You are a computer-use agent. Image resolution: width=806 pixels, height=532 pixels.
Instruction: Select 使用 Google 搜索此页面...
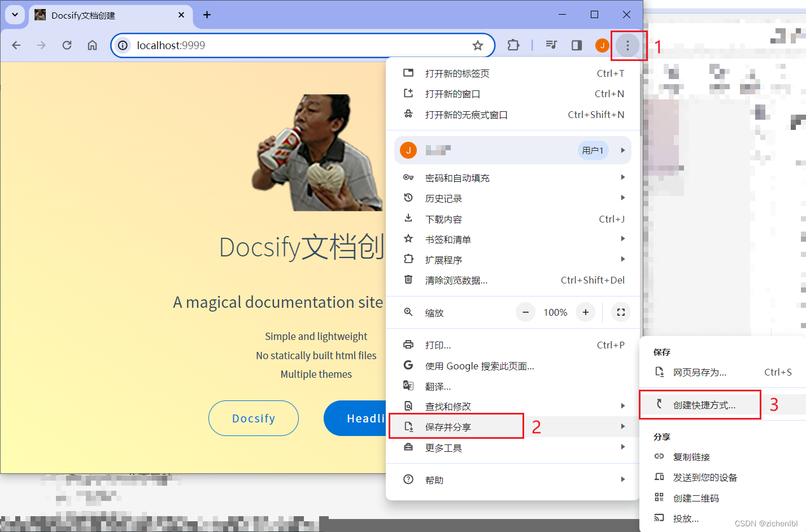coord(513,366)
